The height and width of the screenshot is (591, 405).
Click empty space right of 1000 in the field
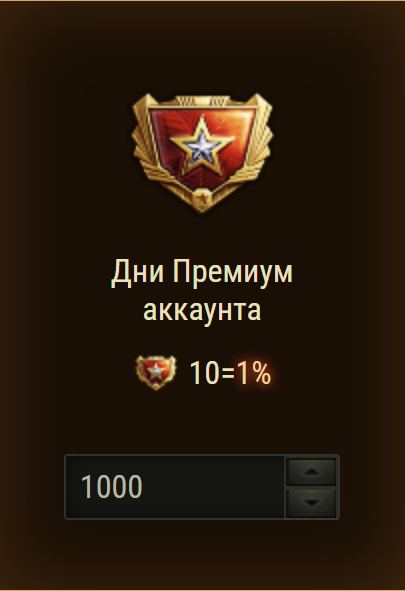[213, 487]
